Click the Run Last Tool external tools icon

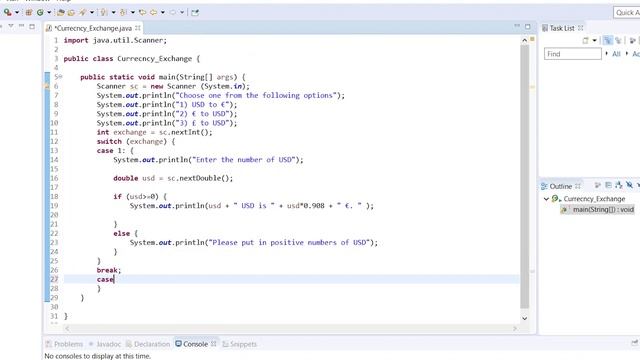(7, 12)
